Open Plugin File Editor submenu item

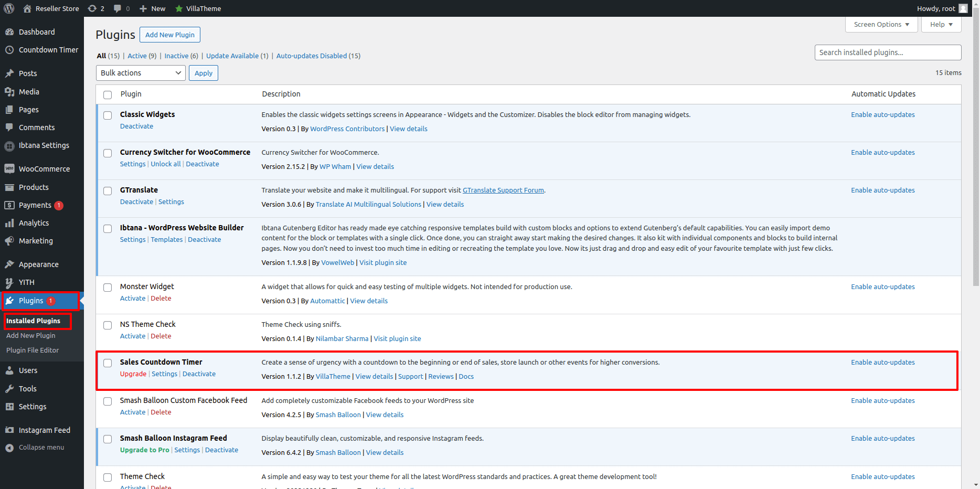click(x=33, y=350)
